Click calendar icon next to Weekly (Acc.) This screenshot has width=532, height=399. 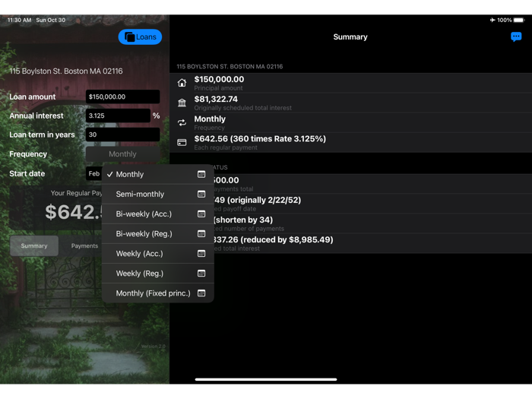click(x=201, y=253)
